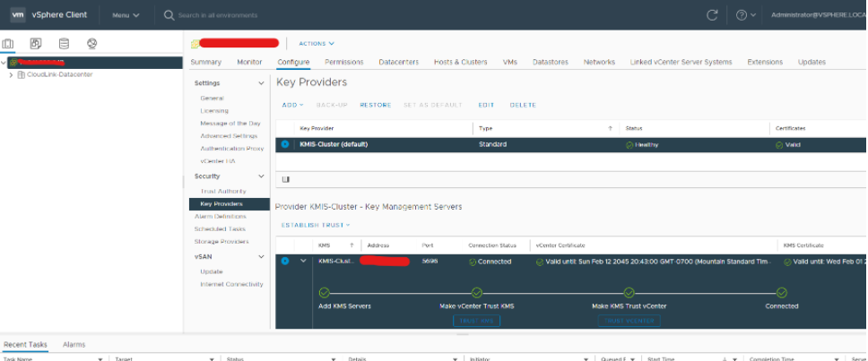Switch to the Updates tab

(x=812, y=62)
